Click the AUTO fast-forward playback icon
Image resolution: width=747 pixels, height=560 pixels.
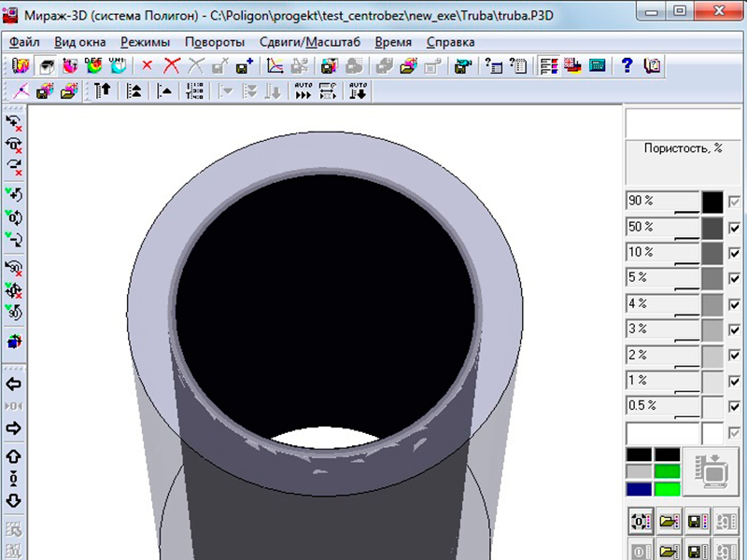click(303, 91)
